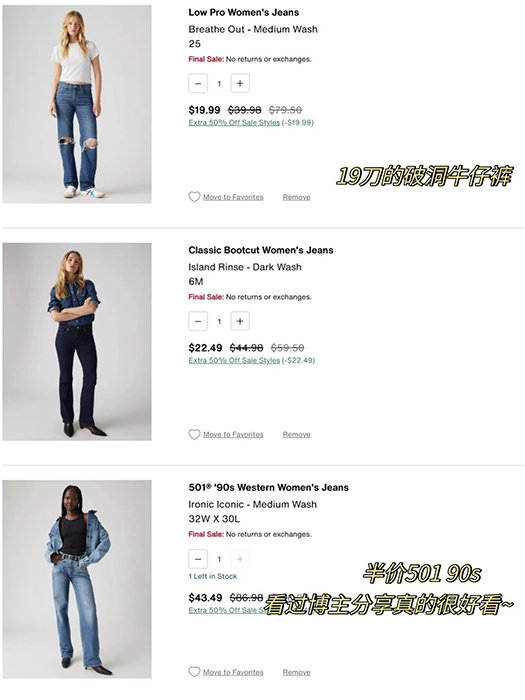
Task: Decrease quantity of 501 '90s Western Jeans
Action: (x=198, y=559)
